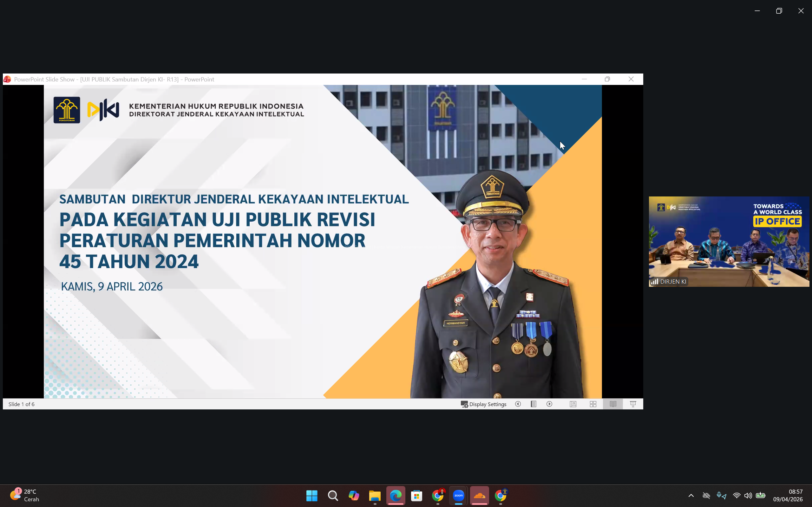Open Display Settings menu
This screenshot has width=812, height=507.
[x=483, y=404]
